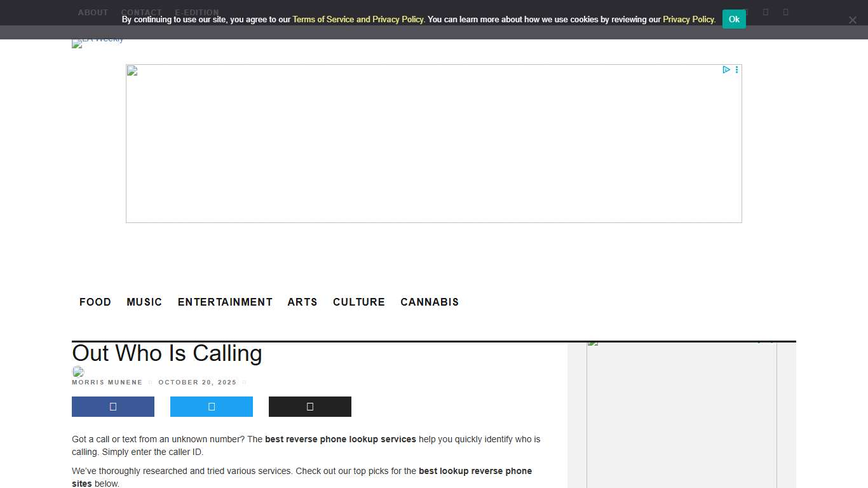Screen dimensions: 868x488
Task: Open the CULTURE section
Action: coord(359,302)
